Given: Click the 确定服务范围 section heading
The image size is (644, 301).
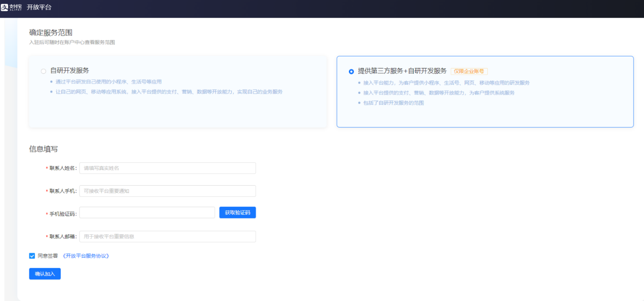Looking at the screenshot, I should (x=51, y=32).
